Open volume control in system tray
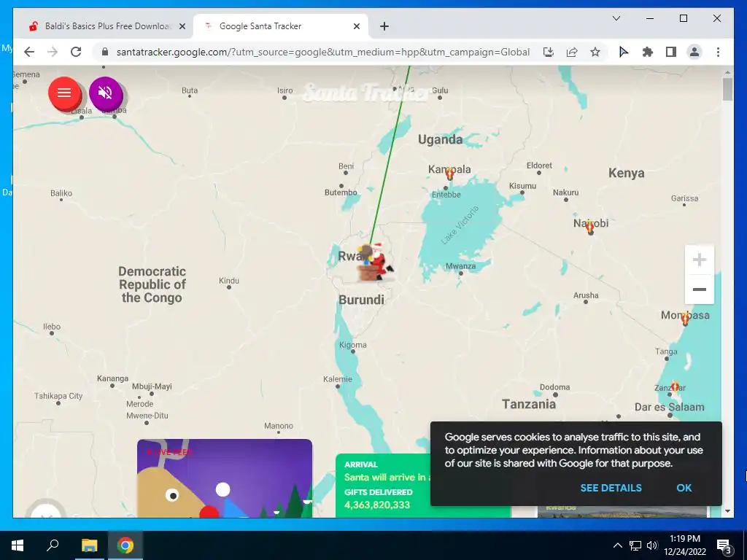This screenshot has height=560, width=747. (652, 545)
